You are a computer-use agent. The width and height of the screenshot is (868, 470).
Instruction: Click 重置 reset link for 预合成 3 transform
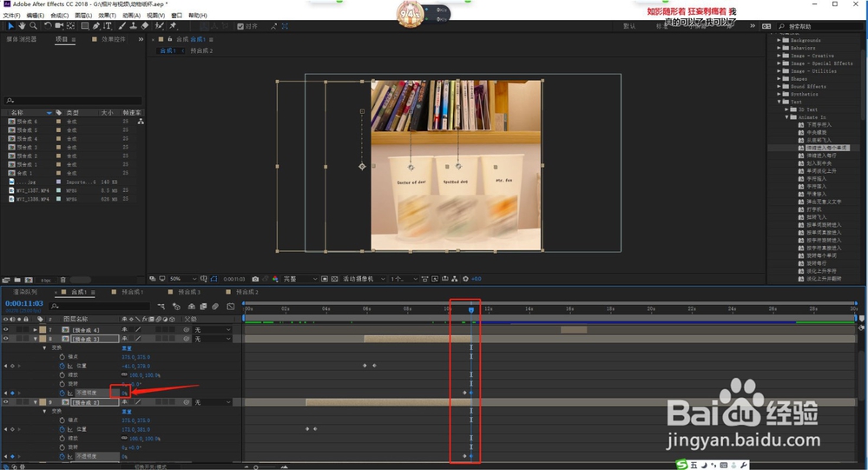click(x=127, y=348)
